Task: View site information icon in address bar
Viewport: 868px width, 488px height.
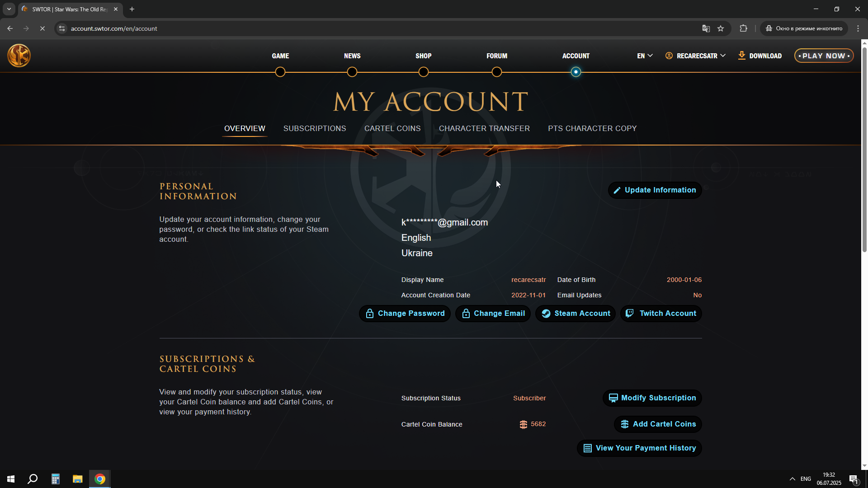Action: pyautogui.click(x=62, y=28)
